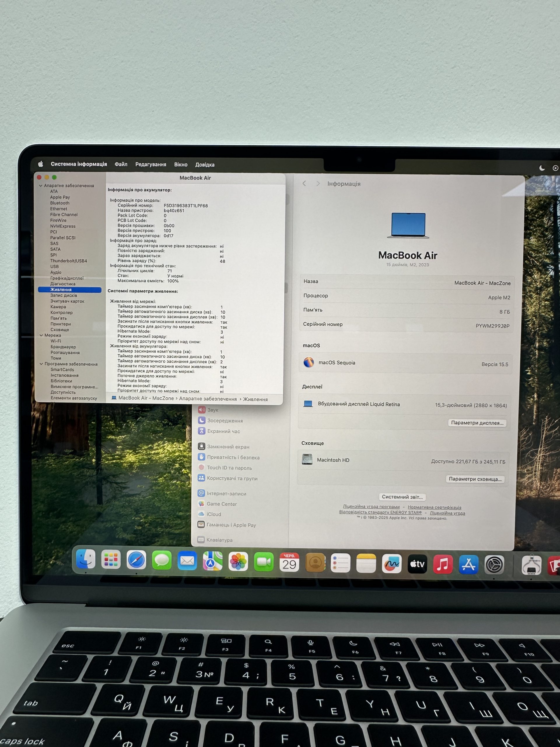This screenshot has height=747, width=560.
Task: Open Contacts app in the Dock
Action: click(315, 563)
